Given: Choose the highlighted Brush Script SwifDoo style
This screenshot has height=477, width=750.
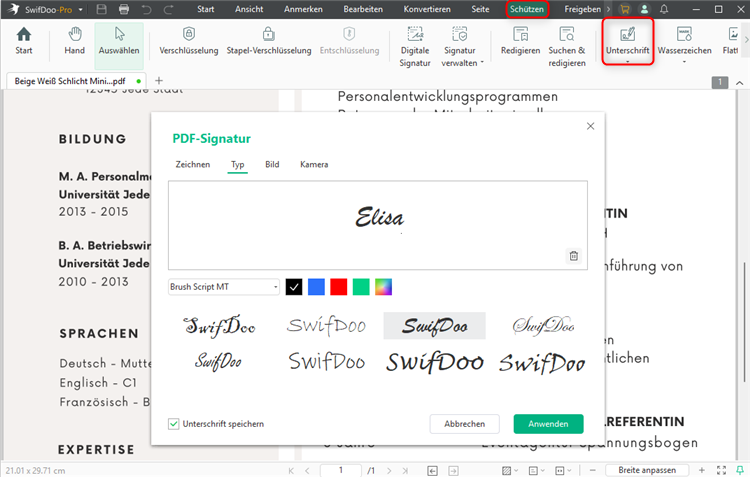Looking at the screenshot, I should (434, 326).
